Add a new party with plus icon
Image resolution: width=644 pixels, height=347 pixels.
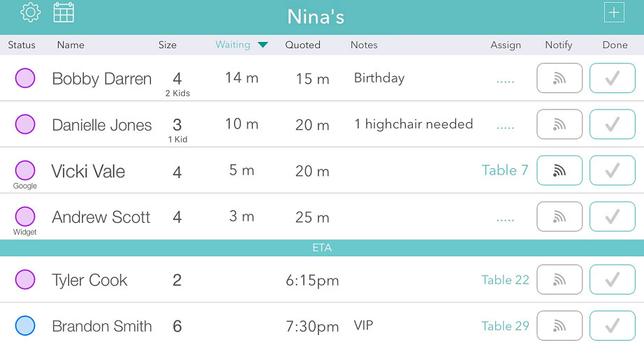click(614, 13)
